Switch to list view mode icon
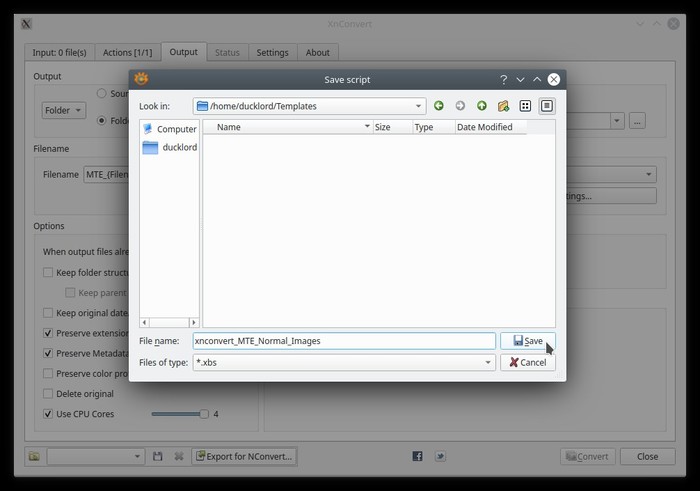Image resolution: width=700 pixels, height=491 pixels. (x=525, y=106)
